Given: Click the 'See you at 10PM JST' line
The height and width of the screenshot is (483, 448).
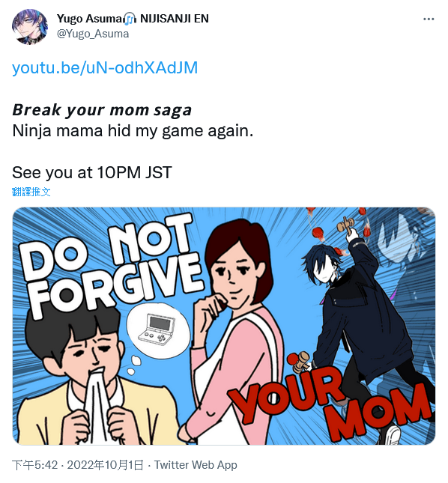Looking at the screenshot, I should [92, 172].
